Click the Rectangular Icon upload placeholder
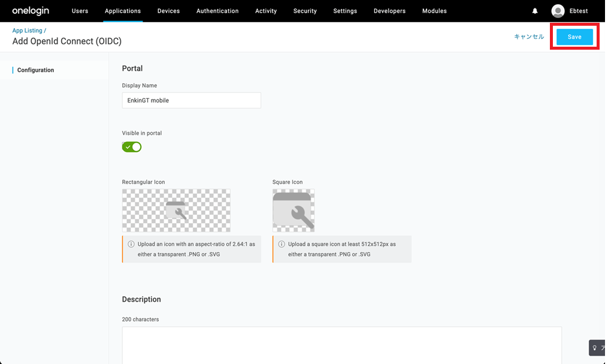The width and height of the screenshot is (608, 364). [x=176, y=210]
